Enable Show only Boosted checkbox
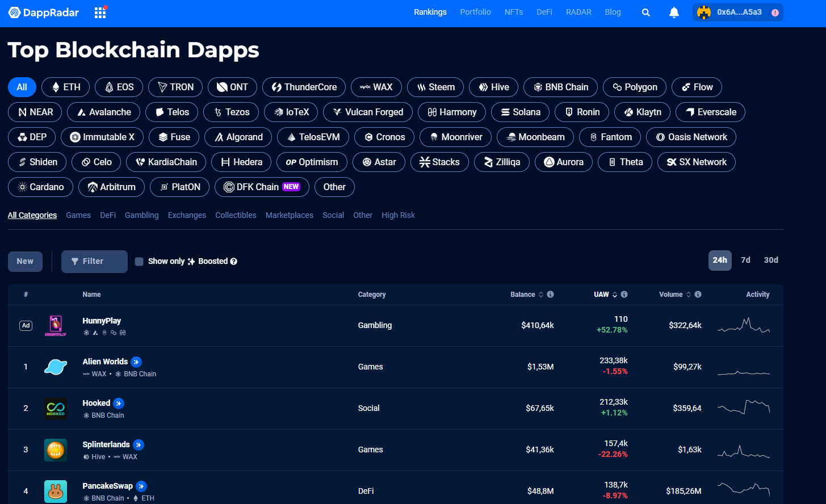Image resolution: width=826 pixels, height=504 pixels. tap(139, 262)
